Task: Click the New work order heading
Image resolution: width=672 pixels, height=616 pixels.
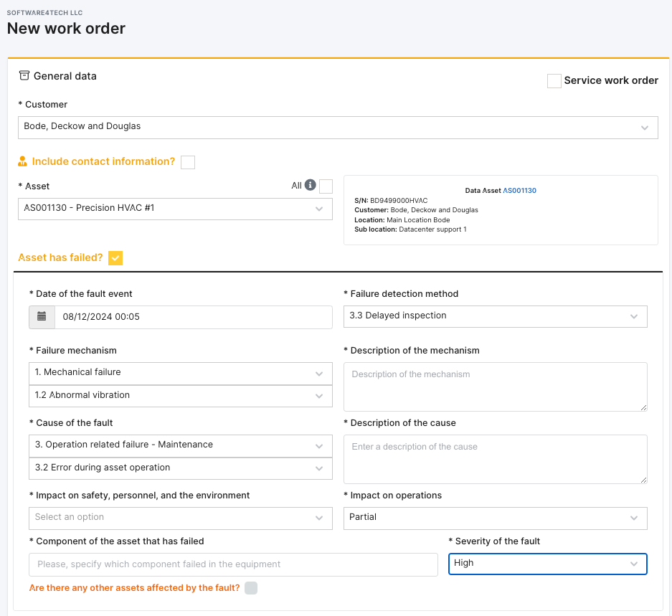Action: coord(66,28)
